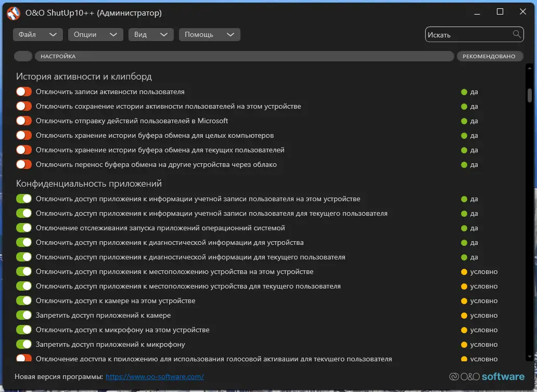This screenshot has height=392, width=537.
Task: Open the Вид dropdown menu
Action: tap(150, 35)
